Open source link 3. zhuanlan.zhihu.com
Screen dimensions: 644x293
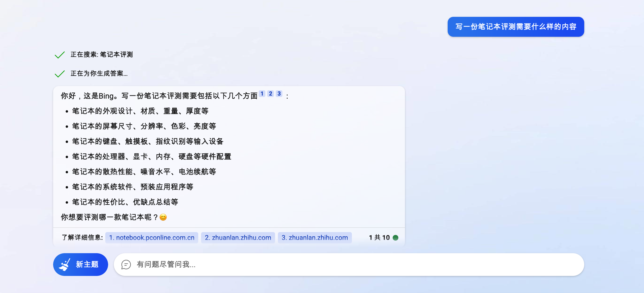pos(315,238)
